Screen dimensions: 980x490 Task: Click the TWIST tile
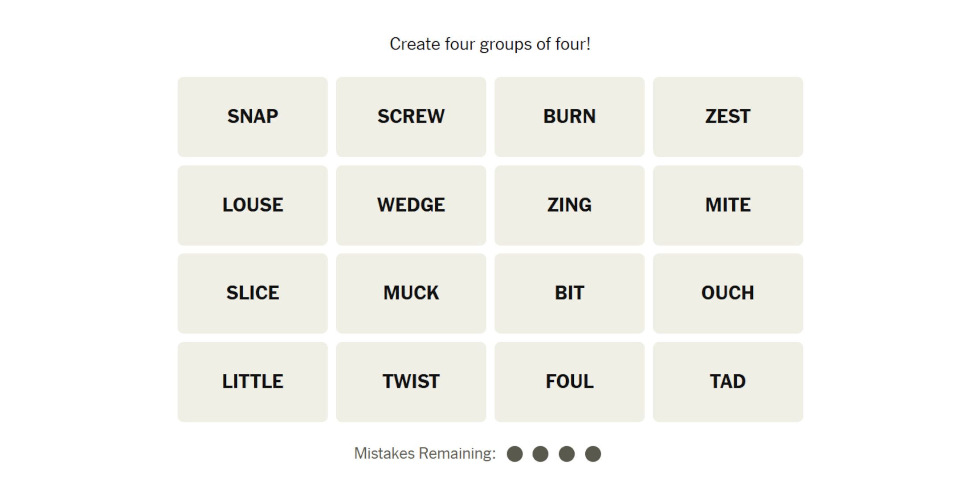point(411,382)
